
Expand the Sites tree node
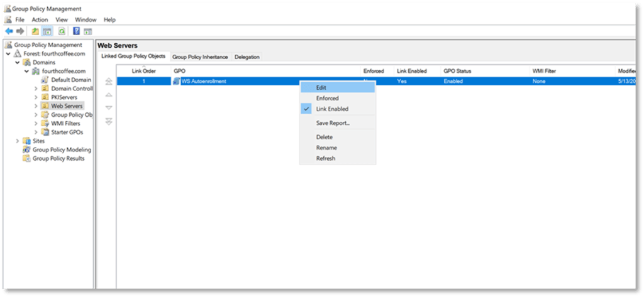pyautogui.click(x=18, y=141)
